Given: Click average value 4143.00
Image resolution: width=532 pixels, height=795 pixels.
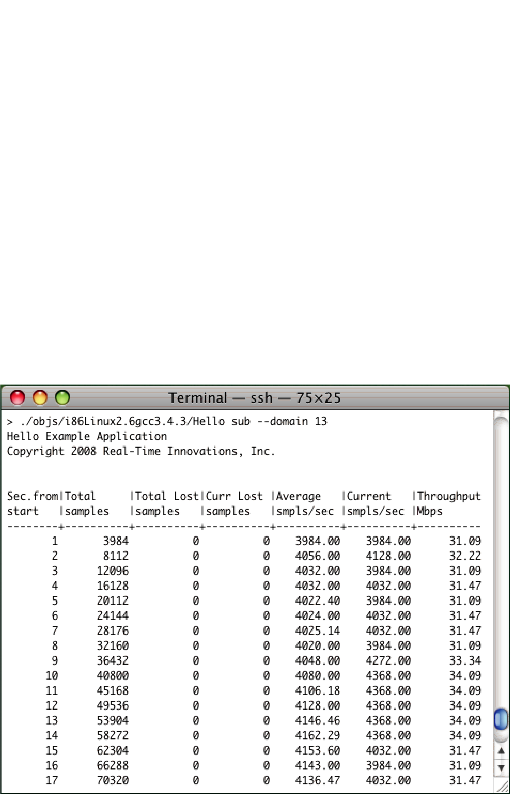Looking at the screenshot, I should coord(318,765).
